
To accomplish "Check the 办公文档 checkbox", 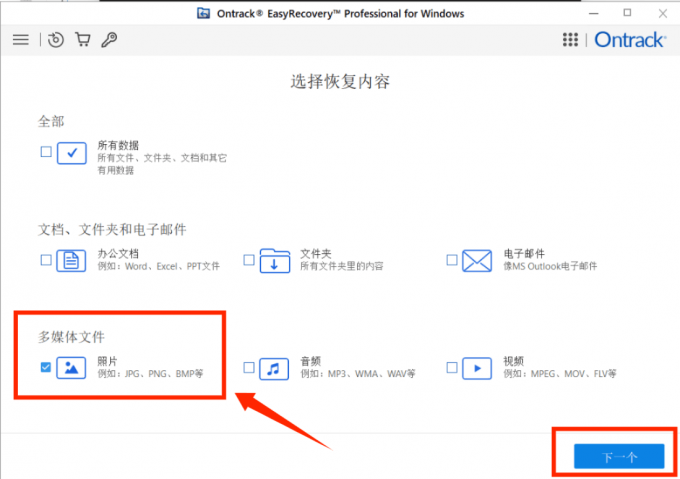I will coord(46,260).
